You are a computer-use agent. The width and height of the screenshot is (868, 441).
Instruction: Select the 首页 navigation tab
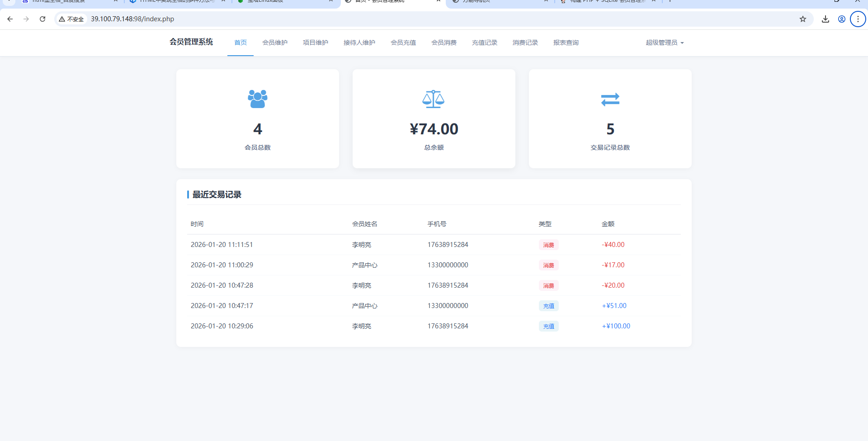click(241, 43)
